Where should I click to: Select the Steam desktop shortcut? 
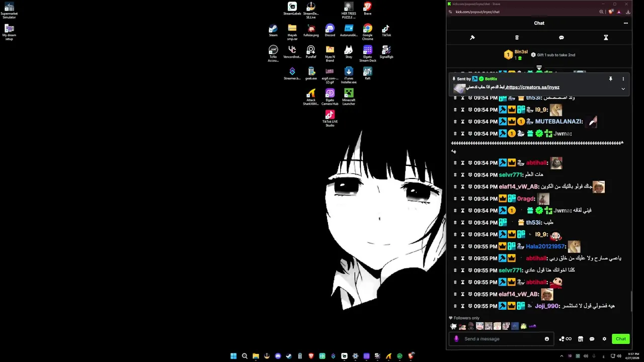(x=273, y=31)
